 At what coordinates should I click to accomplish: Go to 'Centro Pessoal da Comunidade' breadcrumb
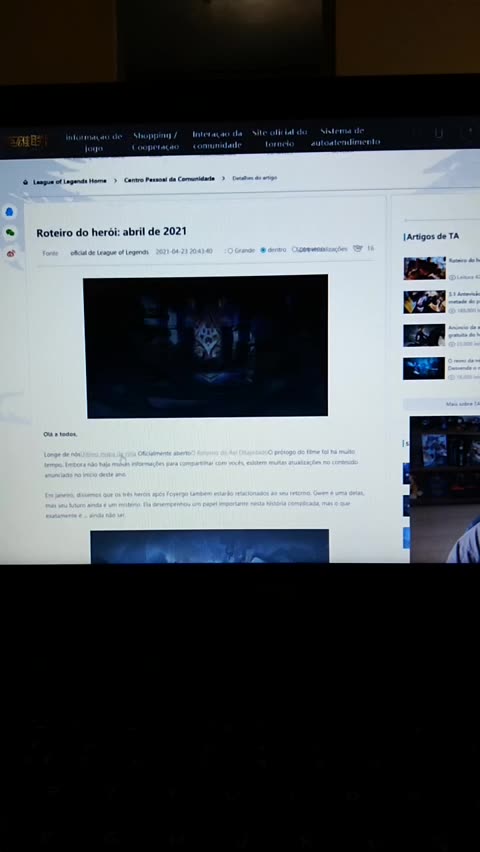pos(169,179)
